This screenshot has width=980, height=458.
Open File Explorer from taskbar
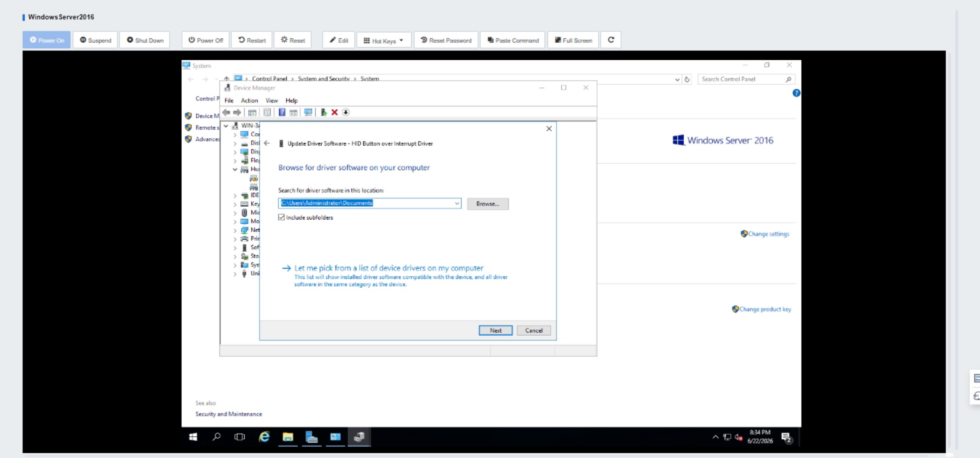288,437
